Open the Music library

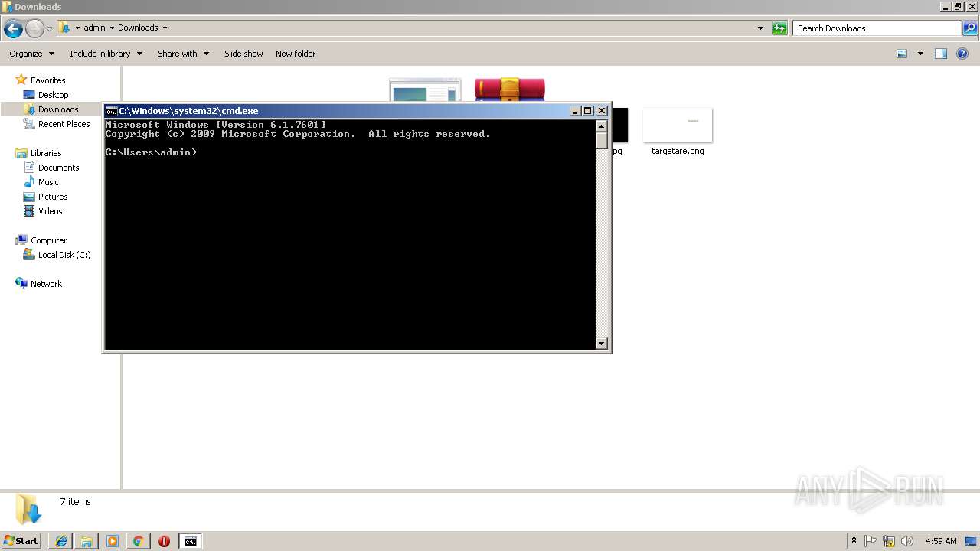pyautogui.click(x=48, y=182)
